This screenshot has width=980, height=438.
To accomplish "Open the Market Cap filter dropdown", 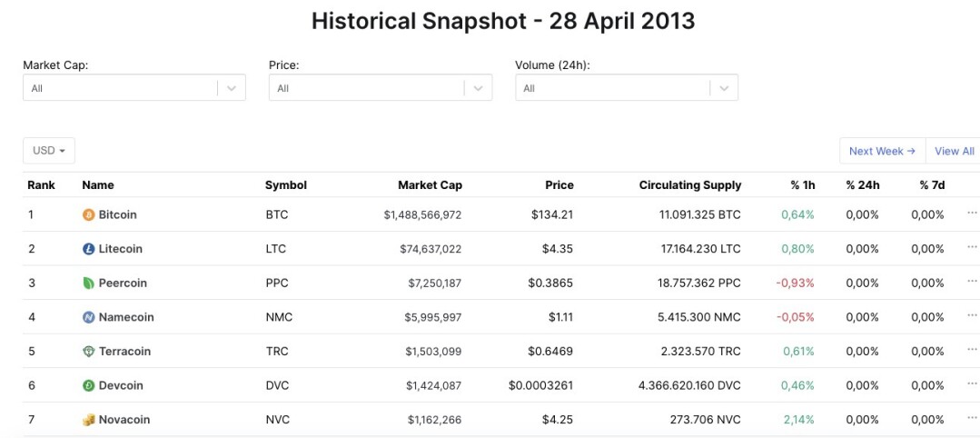I will pyautogui.click(x=134, y=87).
